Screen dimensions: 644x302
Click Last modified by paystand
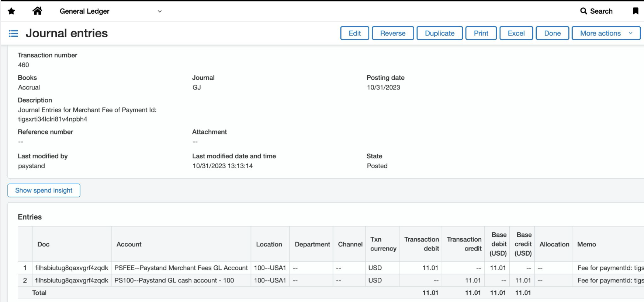click(31, 166)
